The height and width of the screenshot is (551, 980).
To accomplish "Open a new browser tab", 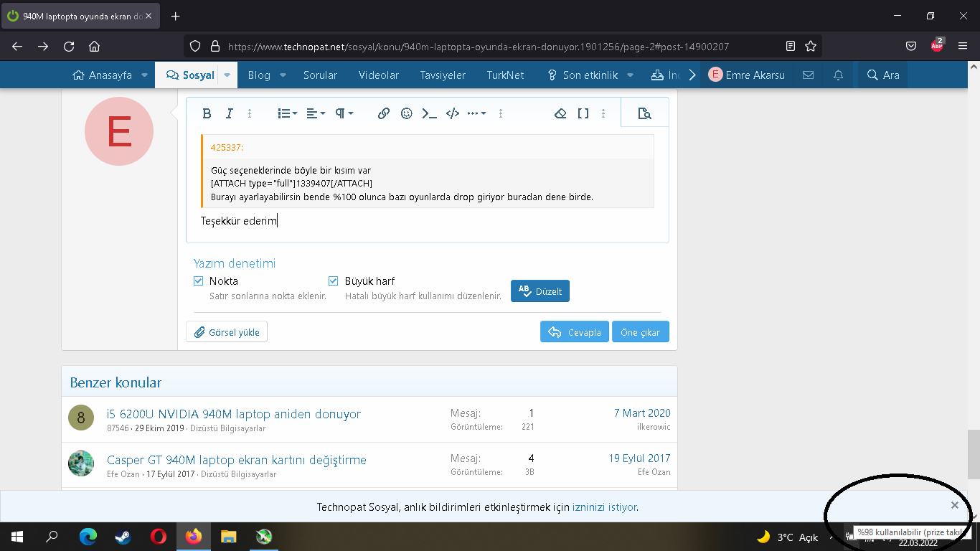I will click(176, 16).
